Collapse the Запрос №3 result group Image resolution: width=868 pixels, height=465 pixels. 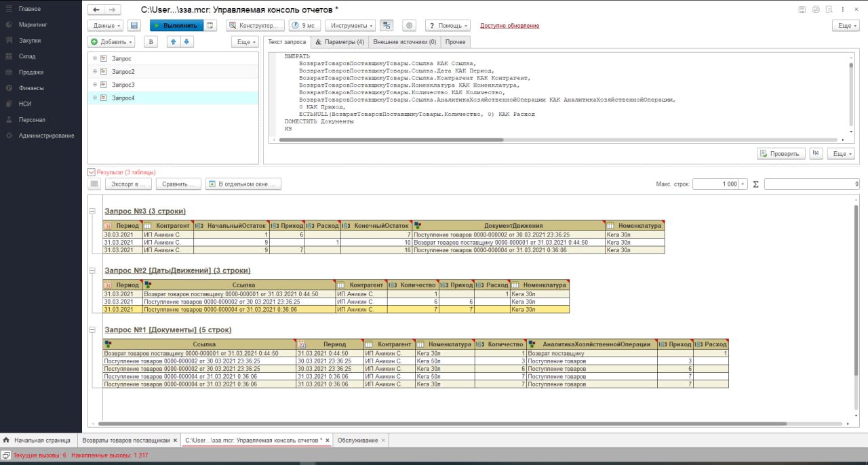point(92,211)
